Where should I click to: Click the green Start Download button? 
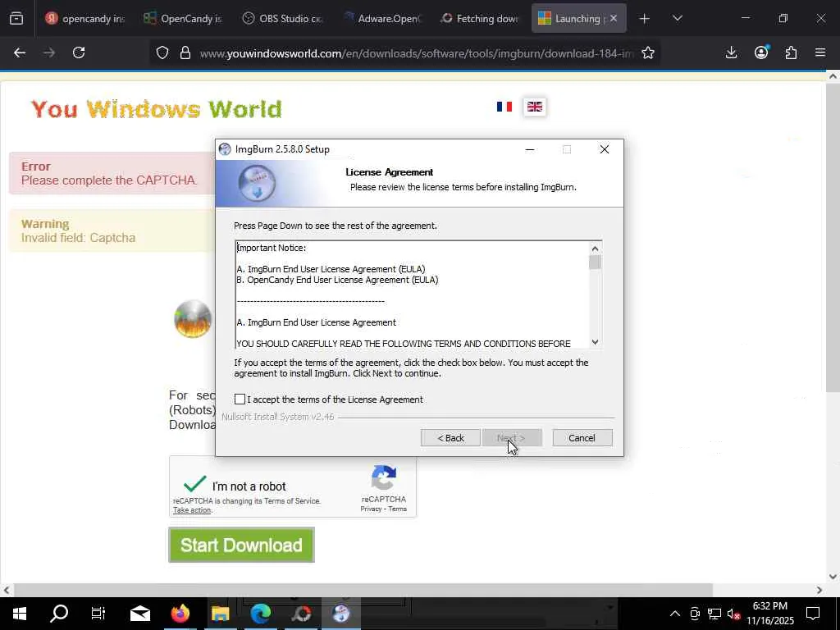tap(242, 545)
